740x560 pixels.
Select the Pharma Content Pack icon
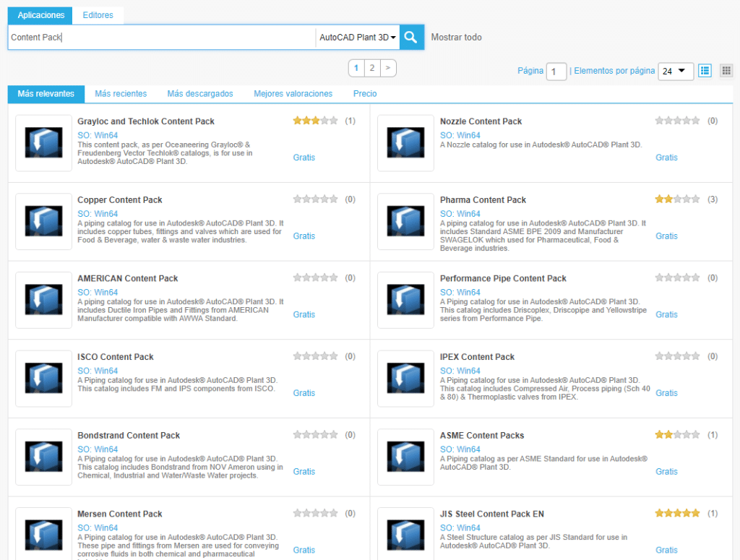click(405, 222)
